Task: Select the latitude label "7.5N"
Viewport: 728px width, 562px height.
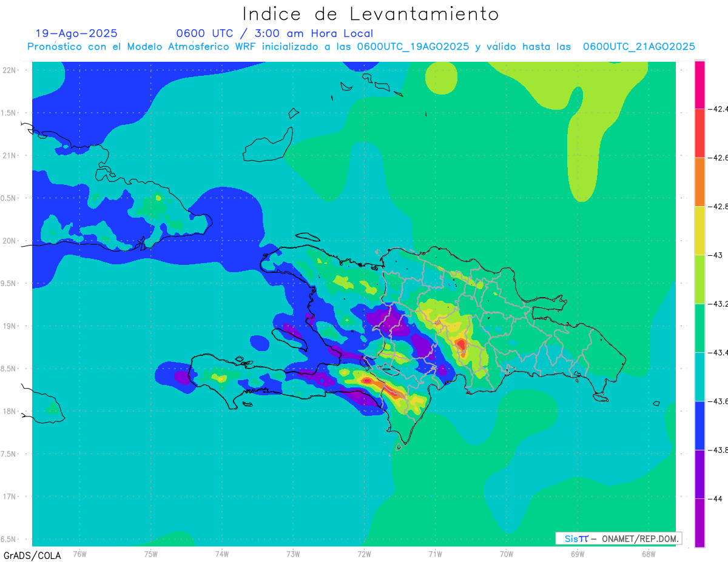Action: click(x=9, y=454)
